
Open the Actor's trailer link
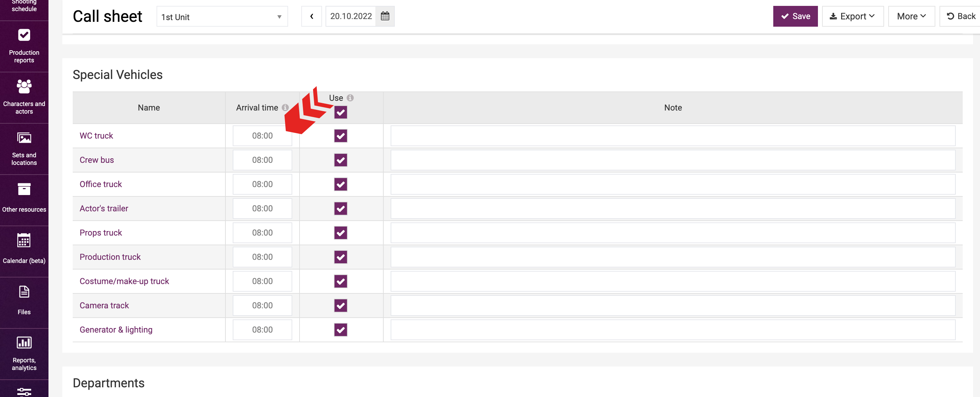pos(104,209)
